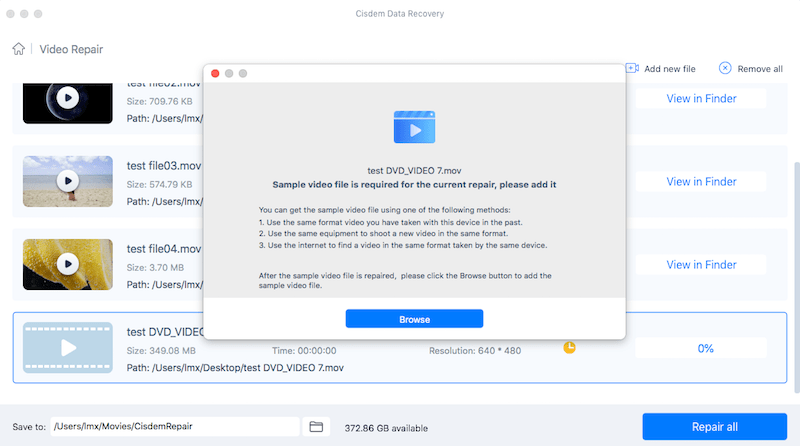Click the Size: 709.76 KB text
Viewport: 800px width, 446px height.
pos(160,102)
